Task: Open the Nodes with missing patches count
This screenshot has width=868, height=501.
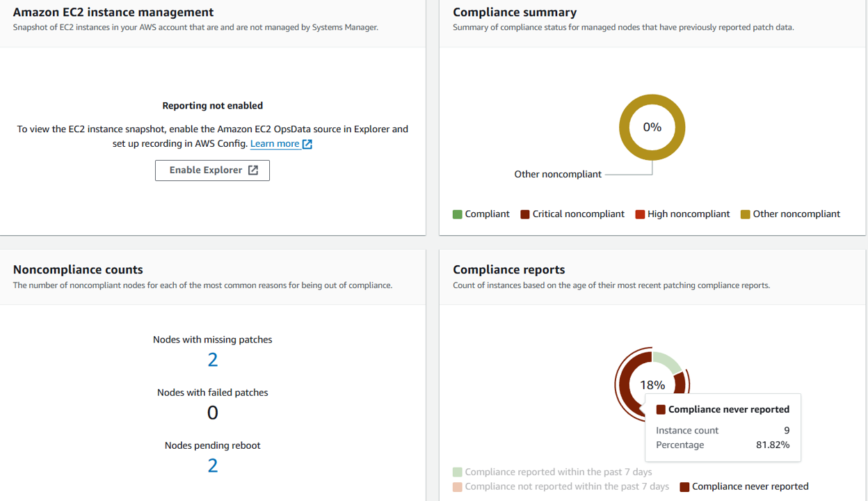Action: tap(213, 360)
